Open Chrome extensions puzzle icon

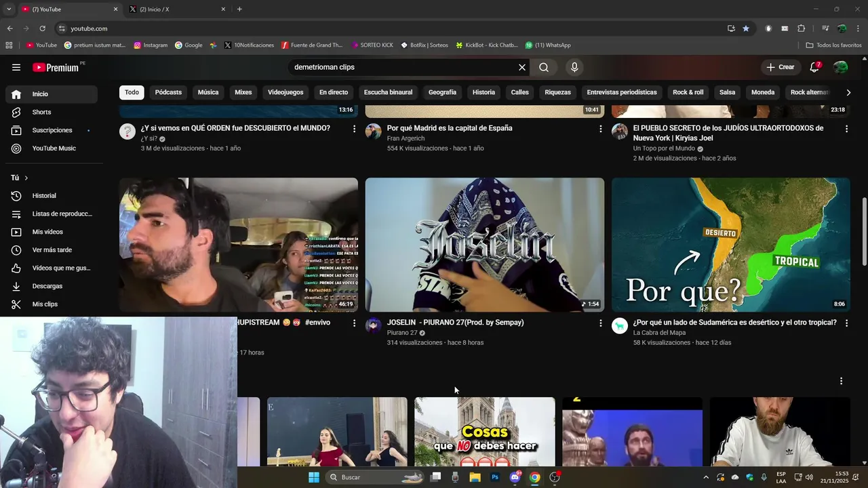coord(801,28)
